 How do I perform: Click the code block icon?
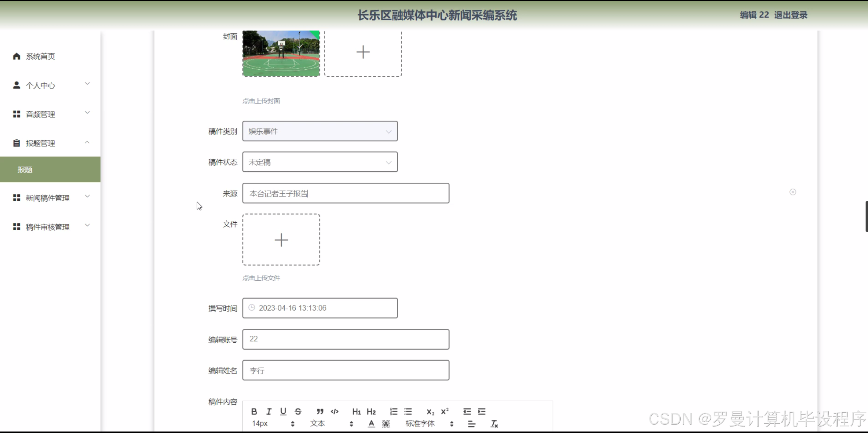pyautogui.click(x=334, y=411)
